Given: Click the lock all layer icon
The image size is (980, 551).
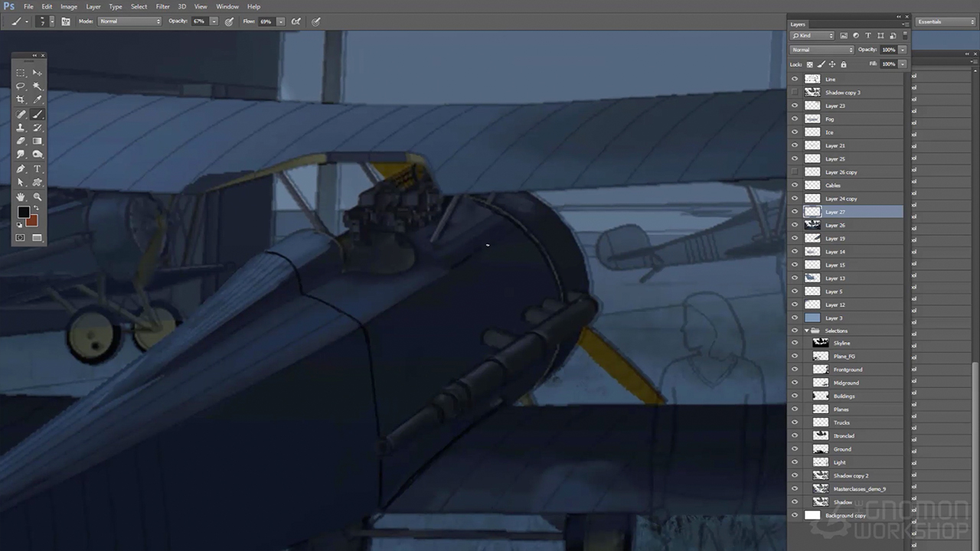Looking at the screenshot, I should [844, 64].
